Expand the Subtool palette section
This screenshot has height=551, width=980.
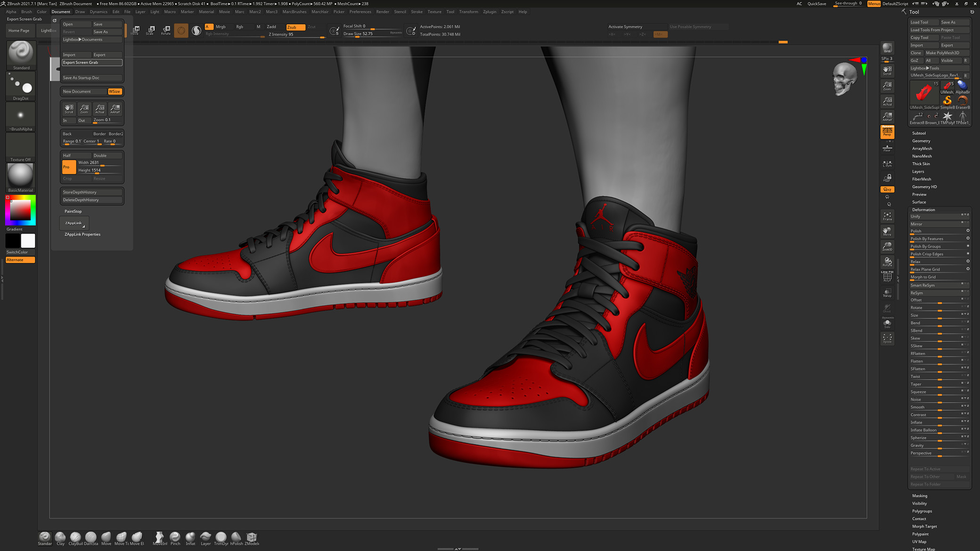click(919, 133)
